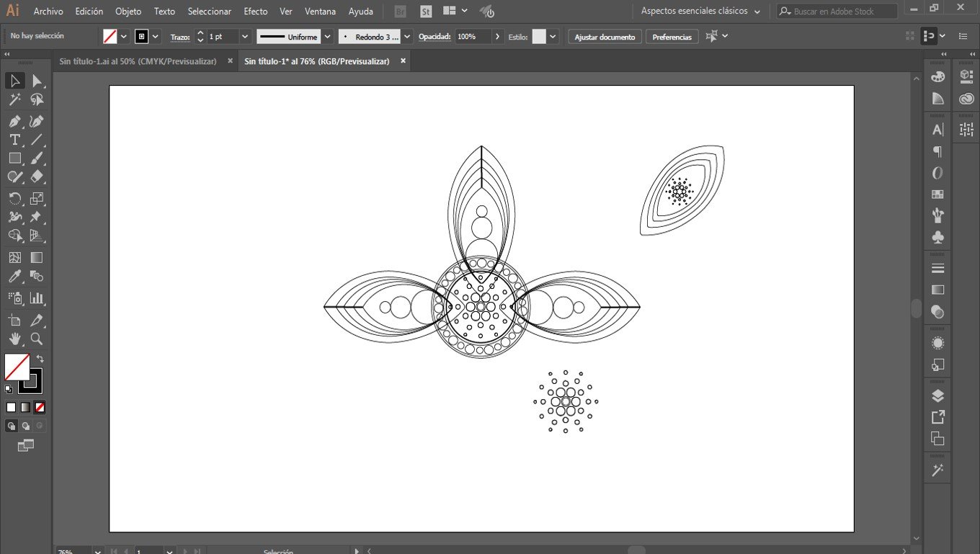Open the Opacidad panel link
The image size is (980, 554).
coord(435,37)
